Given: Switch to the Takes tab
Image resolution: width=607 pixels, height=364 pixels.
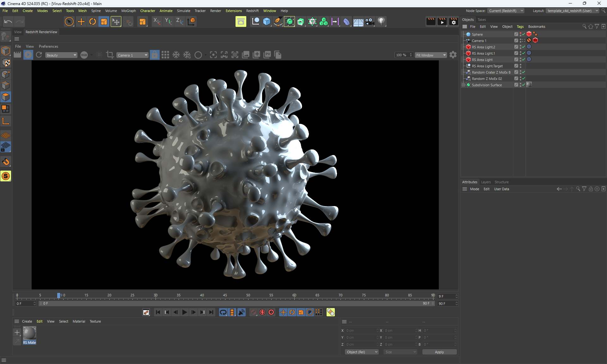Looking at the screenshot, I should 481,20.
